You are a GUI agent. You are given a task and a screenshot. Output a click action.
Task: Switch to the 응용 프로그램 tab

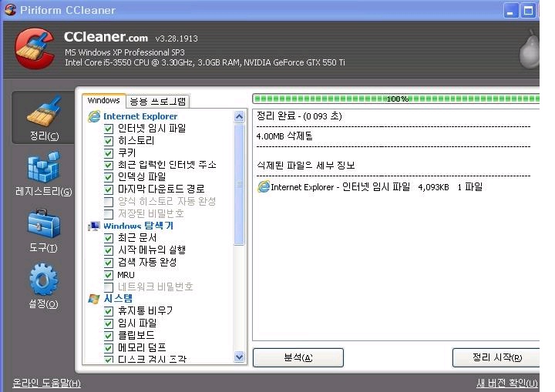[x=157, y=102]
